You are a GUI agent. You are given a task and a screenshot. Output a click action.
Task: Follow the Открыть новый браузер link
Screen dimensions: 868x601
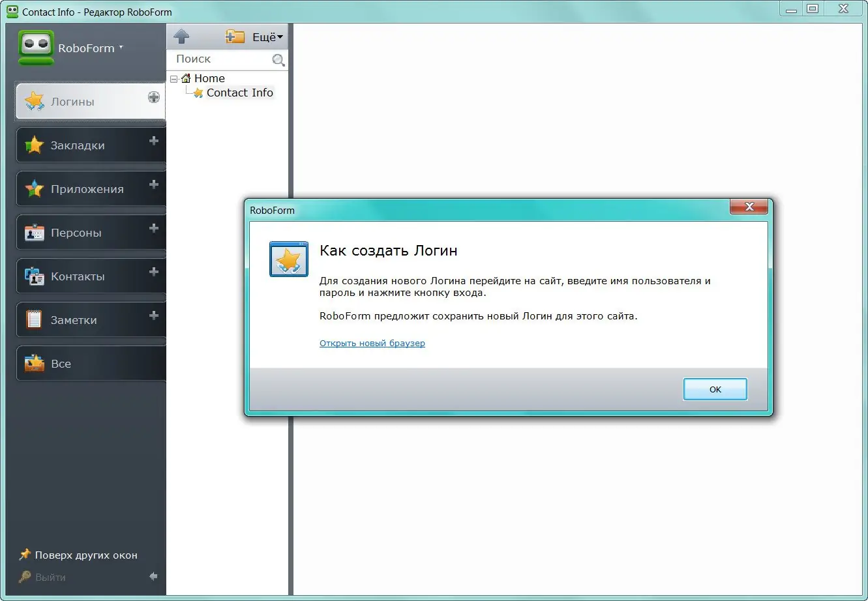(372, 344)
